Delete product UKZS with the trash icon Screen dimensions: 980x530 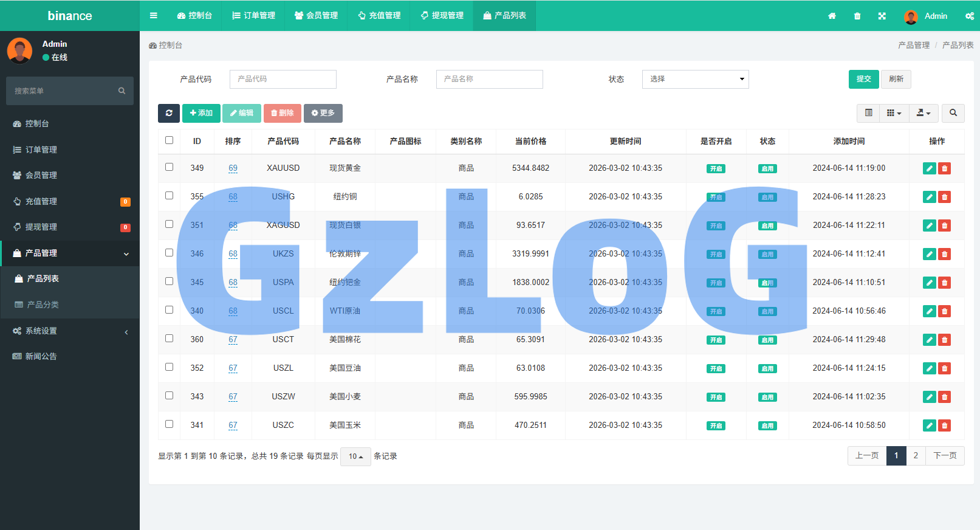(x=945, y=254)
